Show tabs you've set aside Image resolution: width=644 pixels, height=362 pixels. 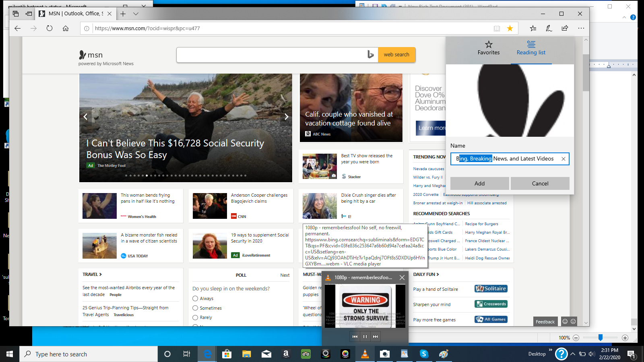pos(16,13)
